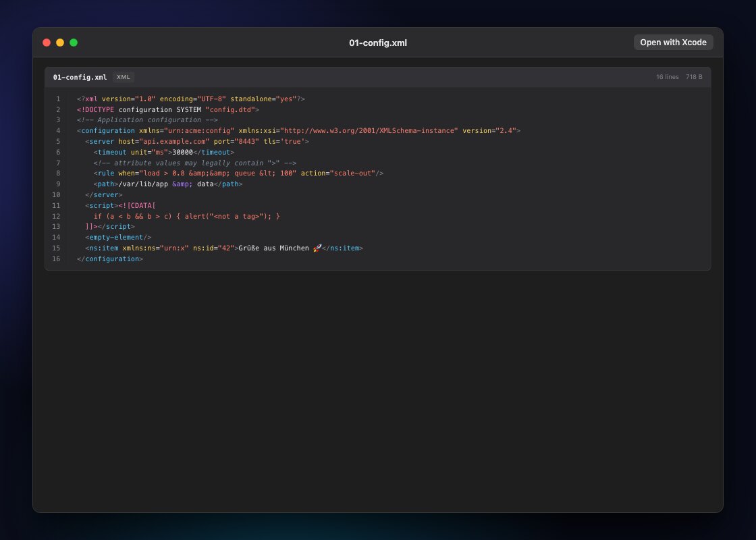
Task: Click the "718 B" file size label
Action: coord(694,77)
